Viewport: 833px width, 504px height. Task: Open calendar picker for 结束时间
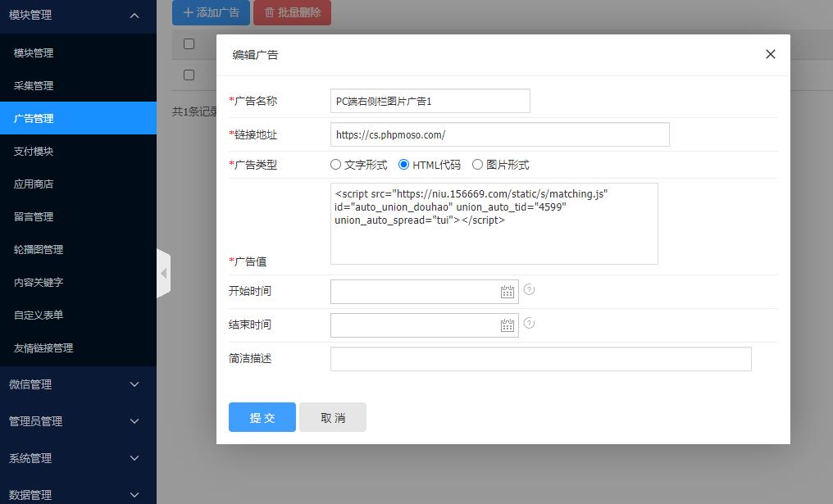(x=507, y=325)
